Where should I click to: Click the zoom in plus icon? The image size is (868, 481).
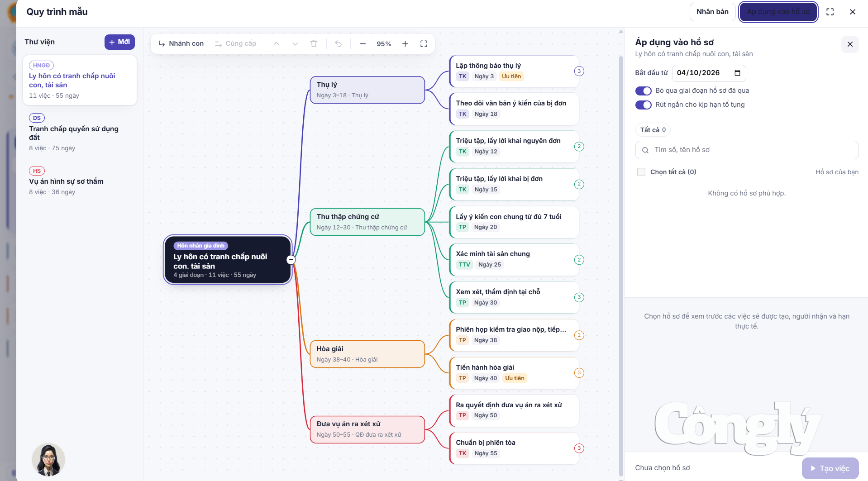coord(405,44)
